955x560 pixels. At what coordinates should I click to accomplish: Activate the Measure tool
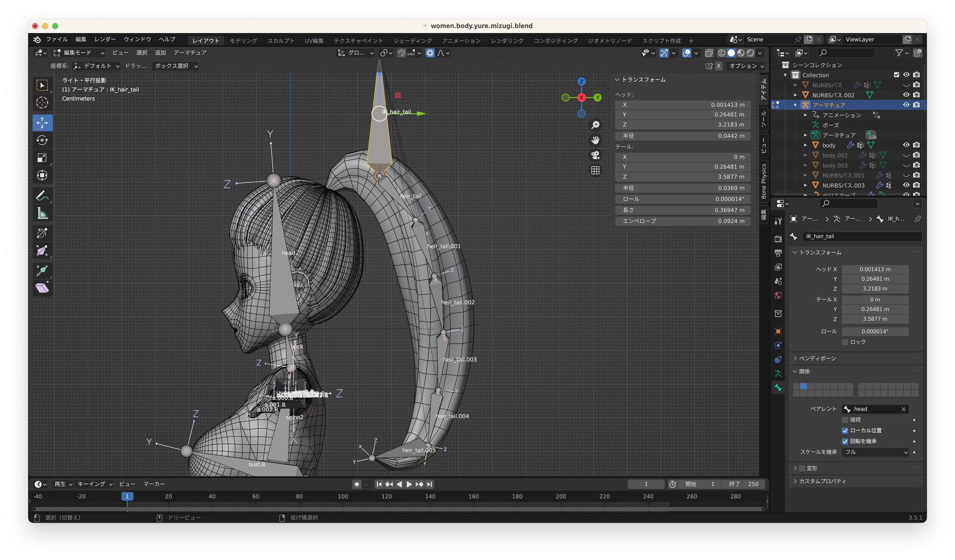click(42, 213)
